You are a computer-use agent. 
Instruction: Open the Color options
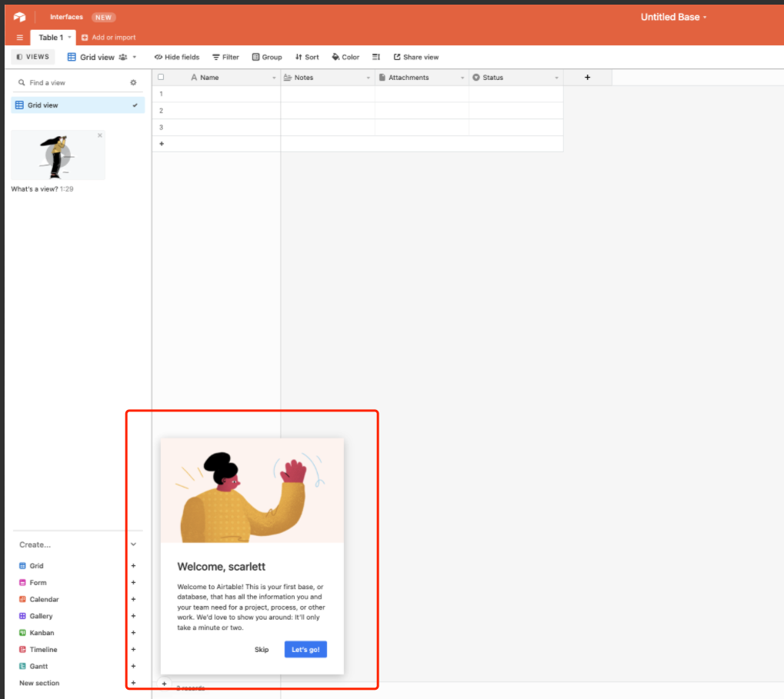[345, 57]
